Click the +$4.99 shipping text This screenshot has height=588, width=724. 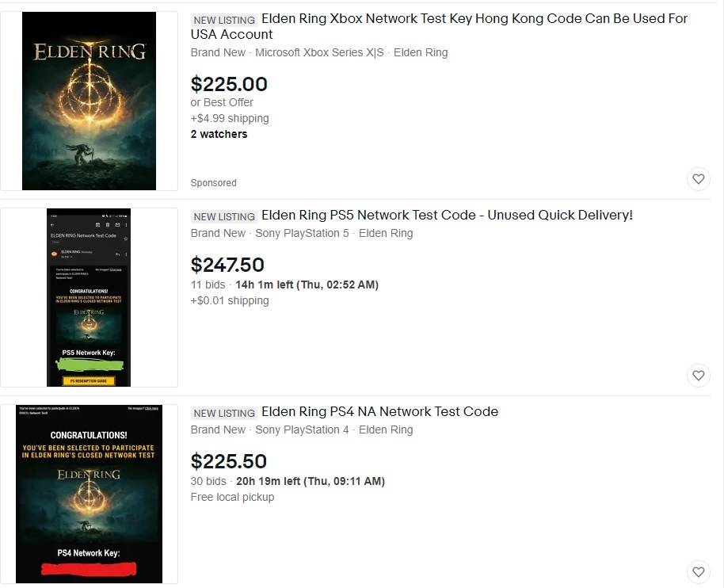(x=230, y=118)
